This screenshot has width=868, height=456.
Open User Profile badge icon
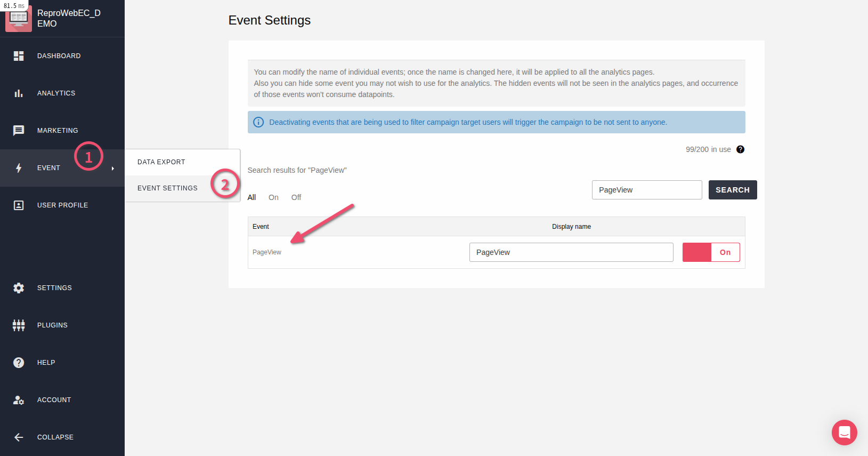pyautogui.click(x=19, y=205)
